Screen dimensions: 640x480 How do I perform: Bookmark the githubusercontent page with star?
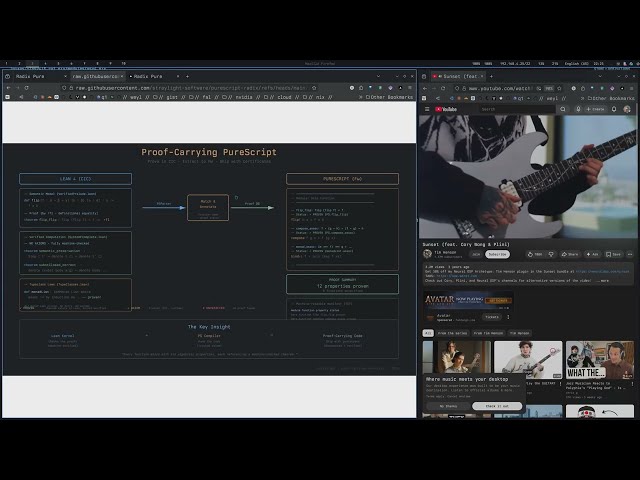[314, 88]
